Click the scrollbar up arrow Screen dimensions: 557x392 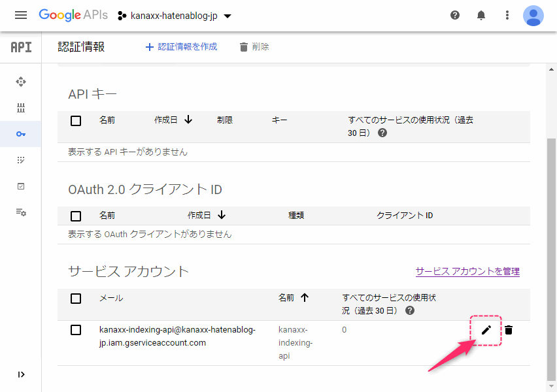551,70
